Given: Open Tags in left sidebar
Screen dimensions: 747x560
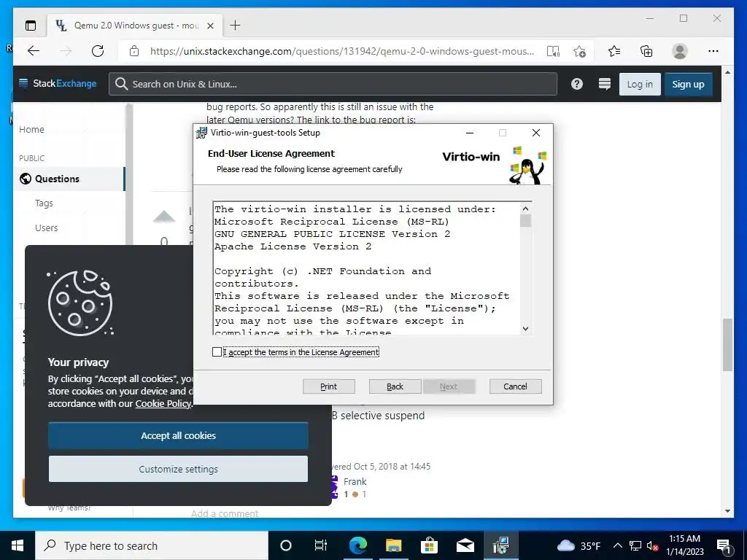Looking at the screenshot, I should [x=44, y=203].
